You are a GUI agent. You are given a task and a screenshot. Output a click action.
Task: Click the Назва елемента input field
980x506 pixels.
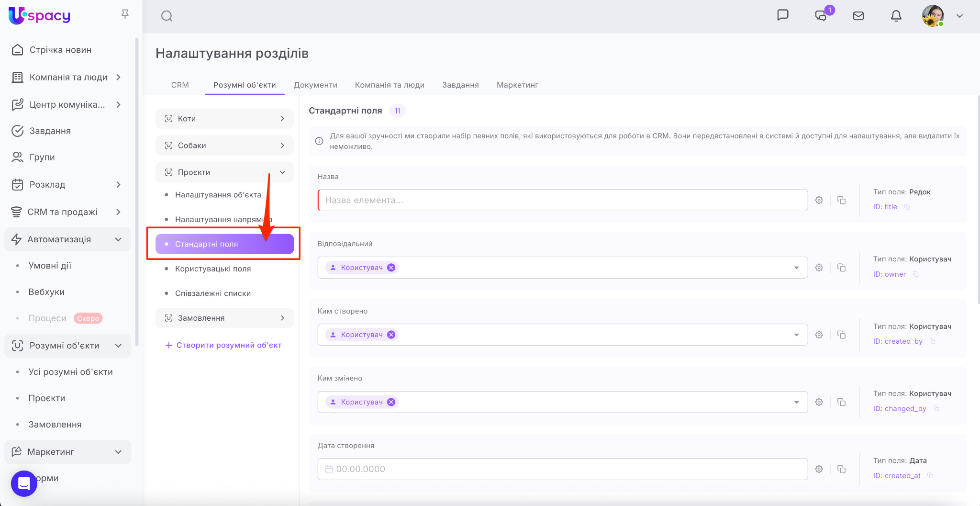(x=562, y=200)
